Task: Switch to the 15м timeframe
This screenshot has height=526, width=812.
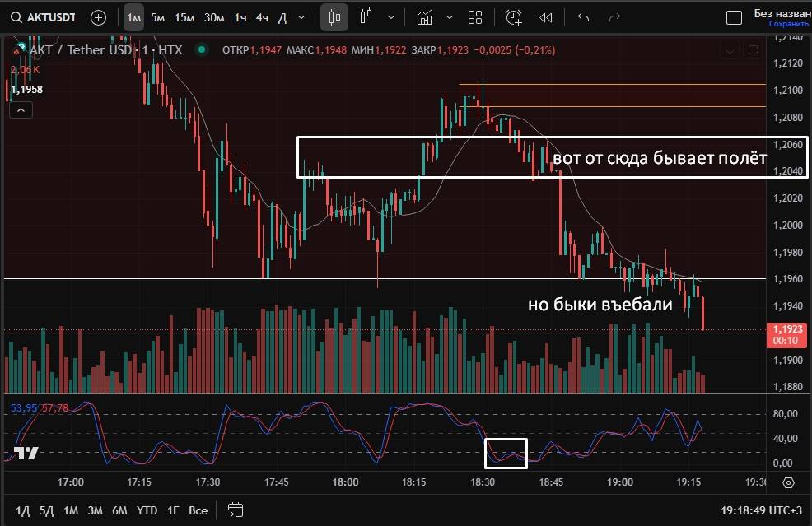Action: (x=184, y=17)
